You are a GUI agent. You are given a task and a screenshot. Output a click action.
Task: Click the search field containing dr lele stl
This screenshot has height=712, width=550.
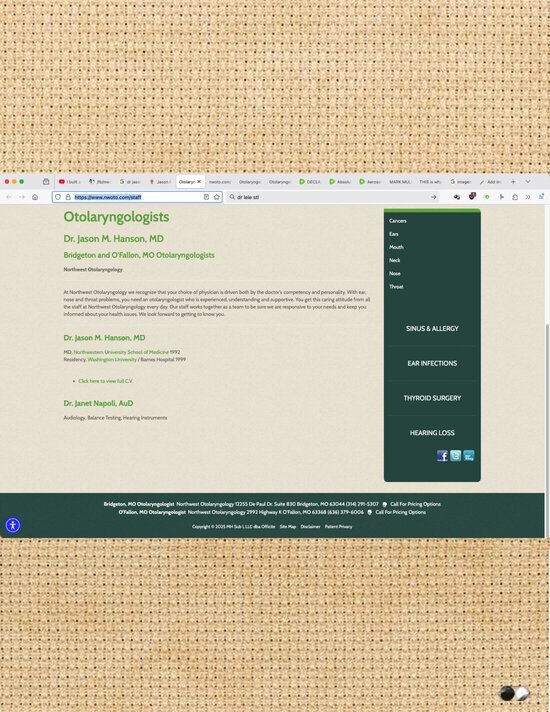(x=333, y=197)
